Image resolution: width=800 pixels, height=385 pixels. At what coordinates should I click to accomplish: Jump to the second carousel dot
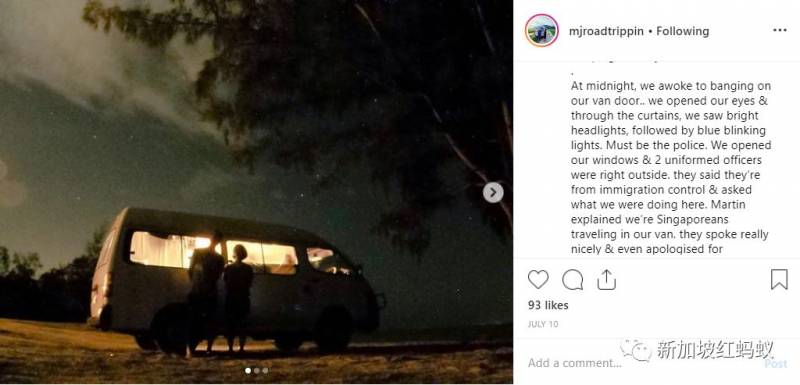click(x=257, y=371)
